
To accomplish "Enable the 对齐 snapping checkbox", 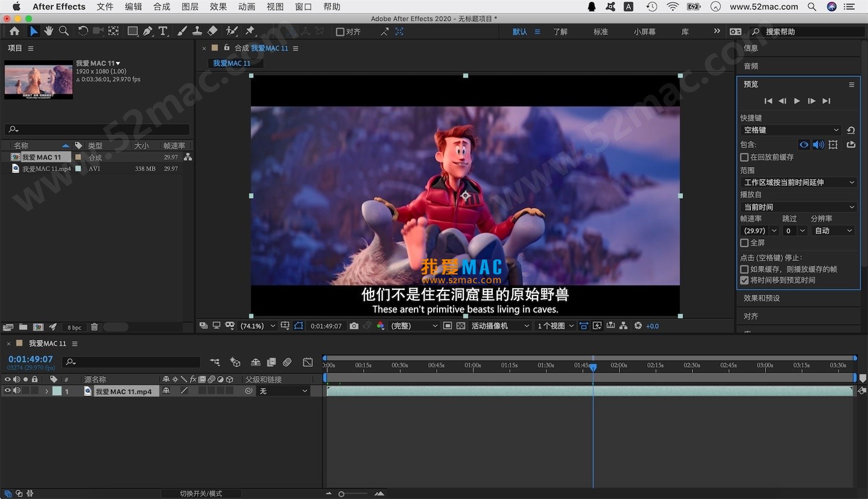I will tap(340, 32).
